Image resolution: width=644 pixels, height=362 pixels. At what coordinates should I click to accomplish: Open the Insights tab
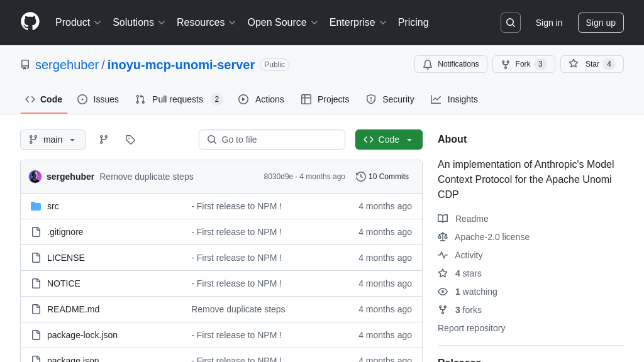454,99
